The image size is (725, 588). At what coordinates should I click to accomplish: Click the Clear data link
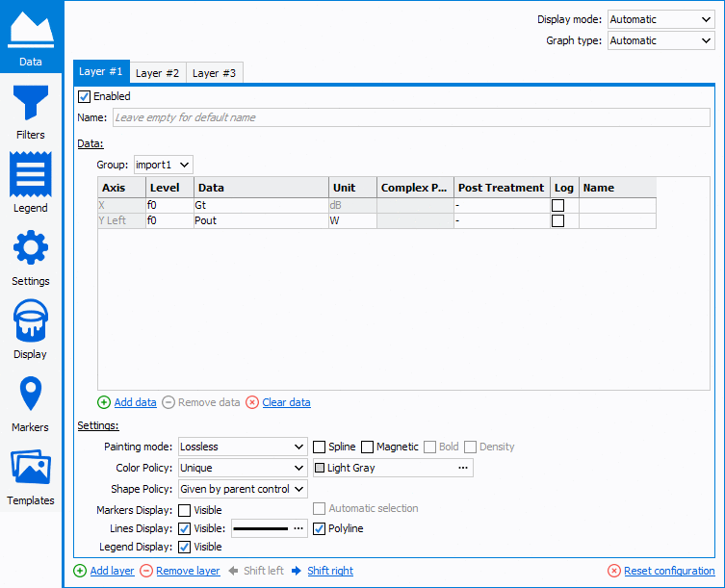click(286, 402)
